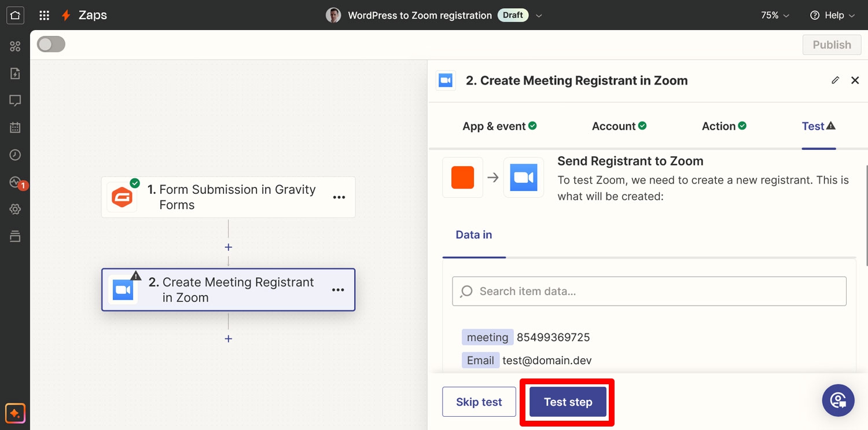Click the WordPress to Zoom registration title
Image resolution: width=868 pixels, height=430 pixels.
click(x=420, y=16)
